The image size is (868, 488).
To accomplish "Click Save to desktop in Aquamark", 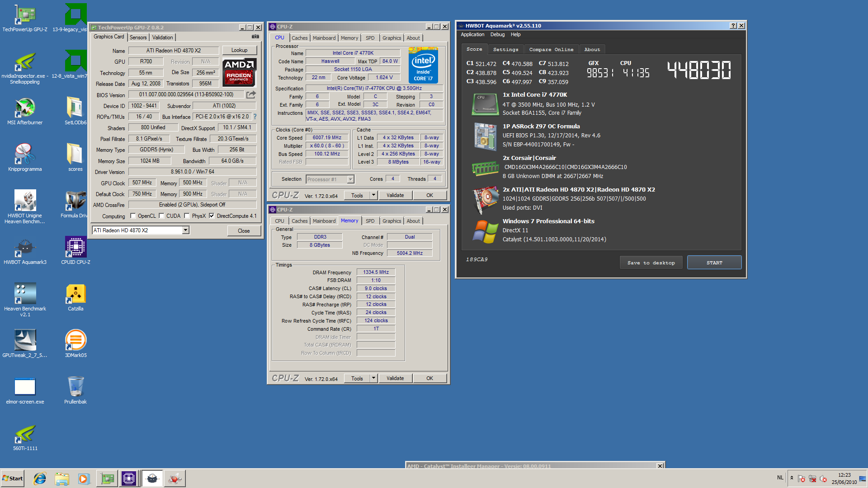I will tap(651, 263).
